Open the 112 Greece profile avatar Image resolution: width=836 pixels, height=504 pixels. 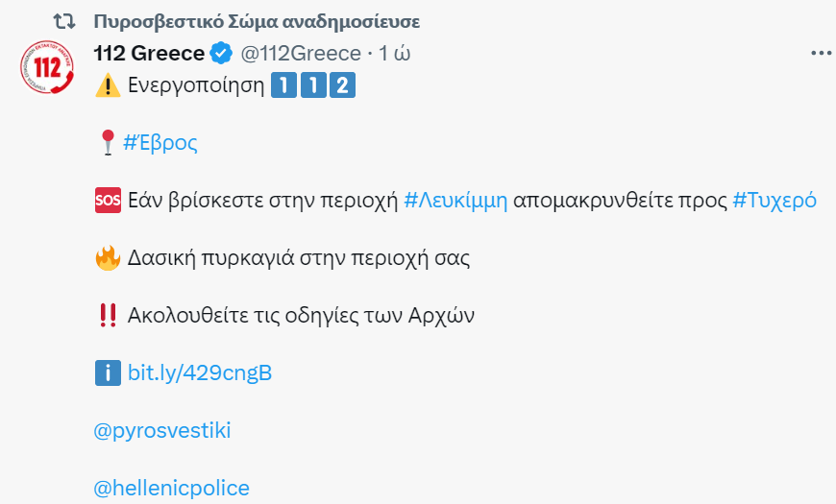[44, 70]
